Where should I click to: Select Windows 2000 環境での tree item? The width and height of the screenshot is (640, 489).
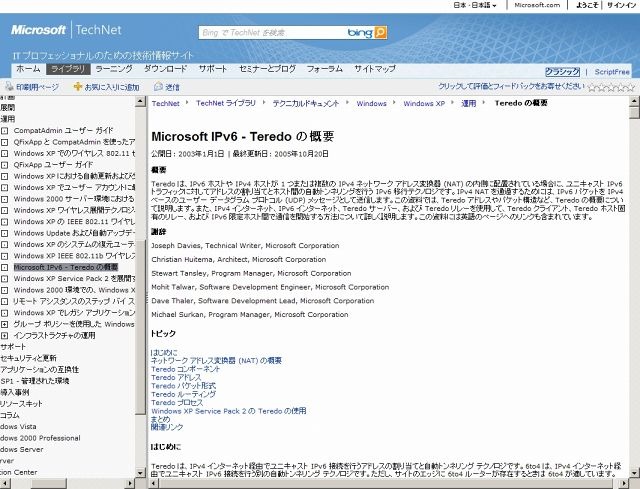click(x=74, y=290)
